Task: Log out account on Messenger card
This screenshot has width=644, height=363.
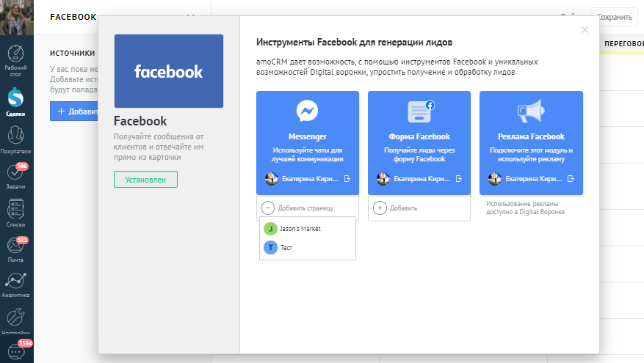Action: 347,179
